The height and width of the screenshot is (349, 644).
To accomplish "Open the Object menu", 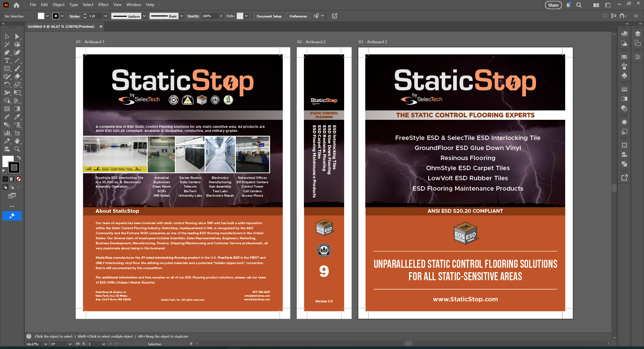I will click(58, 5).
